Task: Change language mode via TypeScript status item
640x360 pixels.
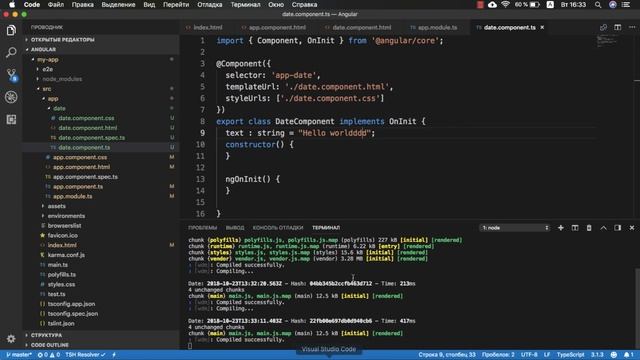Action: pyautogui.click(x=570, y=355)
